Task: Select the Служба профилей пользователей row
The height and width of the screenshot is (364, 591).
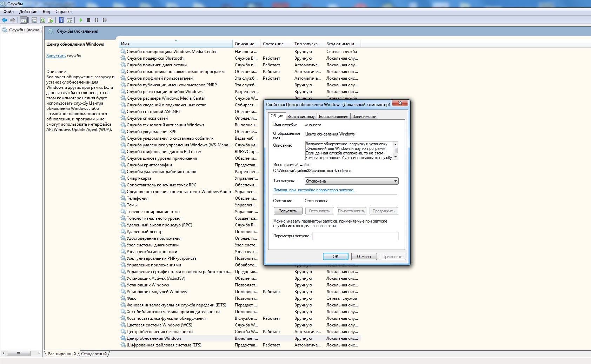Action: [240, 78]
